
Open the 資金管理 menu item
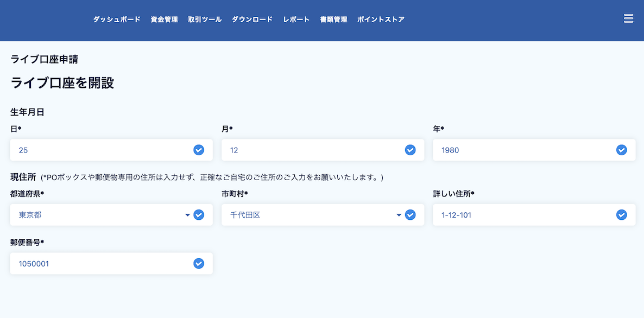tap(165, 20)
